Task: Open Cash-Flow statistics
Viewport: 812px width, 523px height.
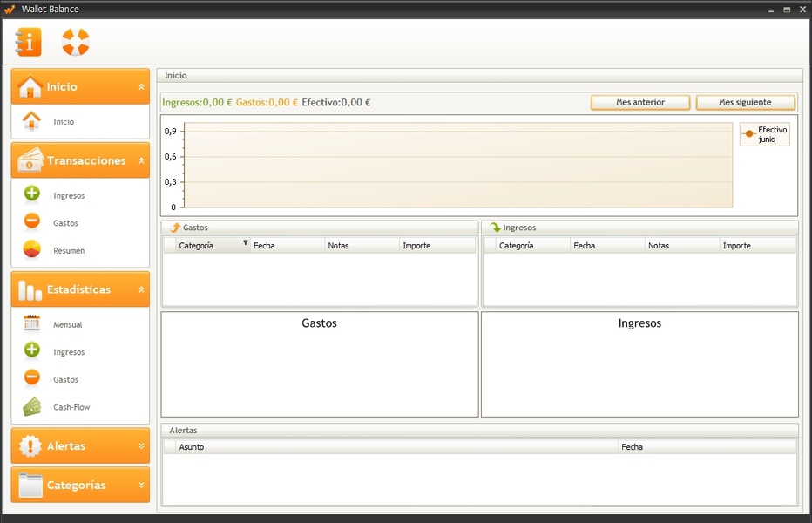Action: click(x=71, y=407)
